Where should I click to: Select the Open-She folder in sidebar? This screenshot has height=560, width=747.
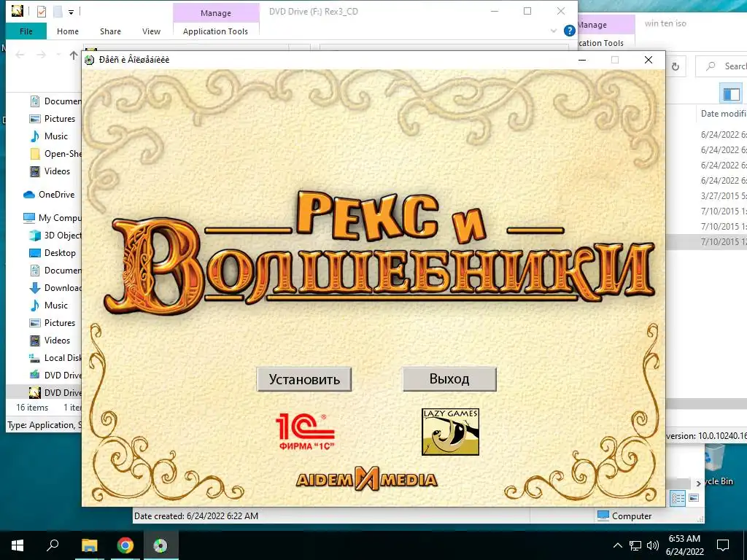tap(55, 154)
